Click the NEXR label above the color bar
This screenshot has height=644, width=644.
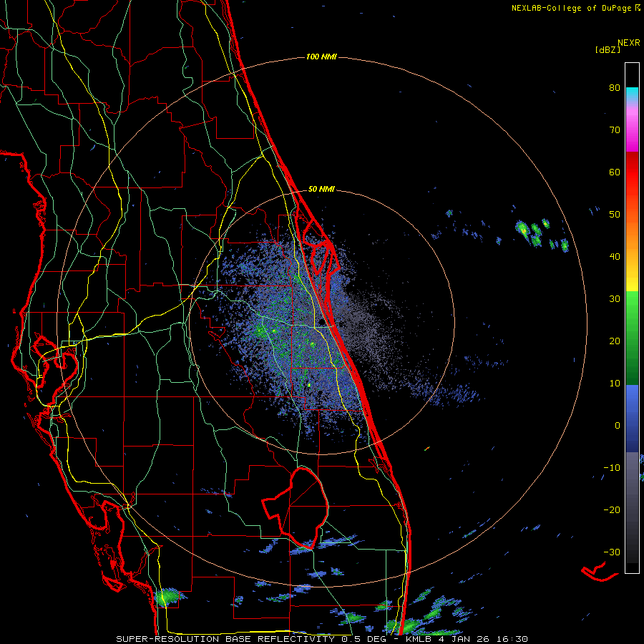tap(629, 43)
